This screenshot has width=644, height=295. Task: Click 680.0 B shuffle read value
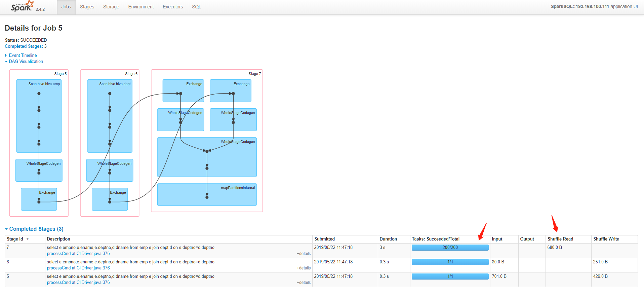[555, 248]
